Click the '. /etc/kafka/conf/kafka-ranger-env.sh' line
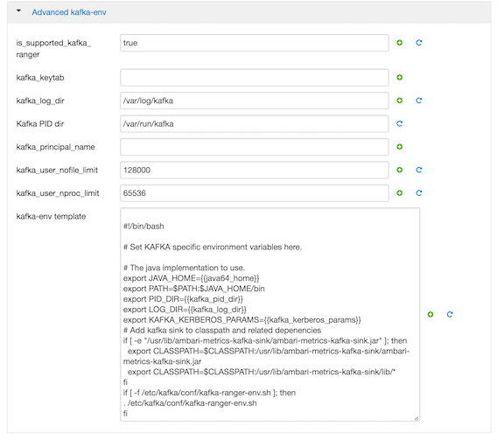The image size is (504, 440). point(190,403)
